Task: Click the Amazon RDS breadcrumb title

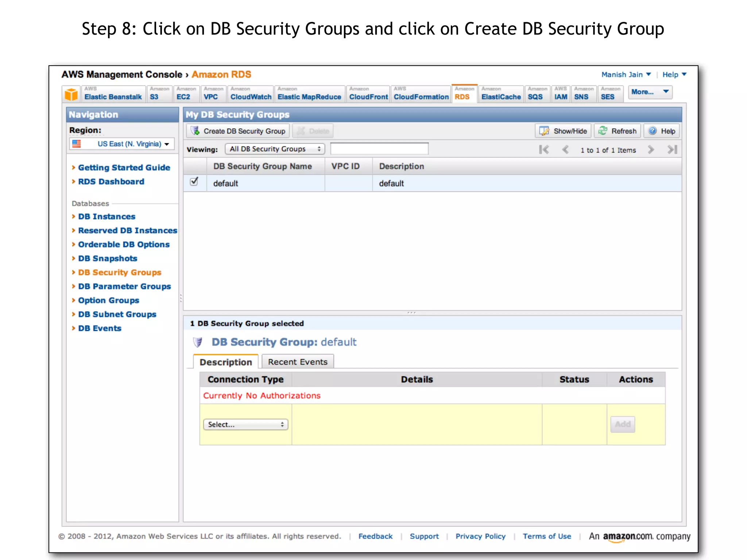Action: pos(221,74)
